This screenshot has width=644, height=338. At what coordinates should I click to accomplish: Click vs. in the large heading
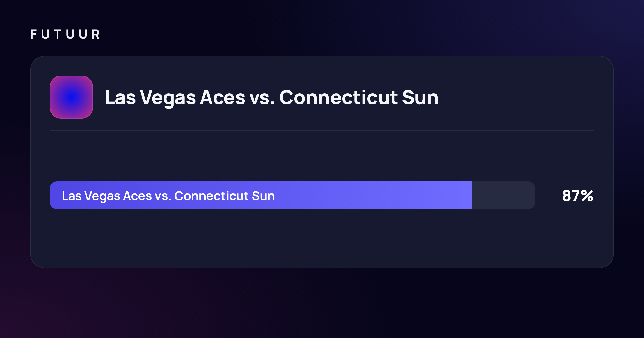pyautogui.click(x=262, y=98)
